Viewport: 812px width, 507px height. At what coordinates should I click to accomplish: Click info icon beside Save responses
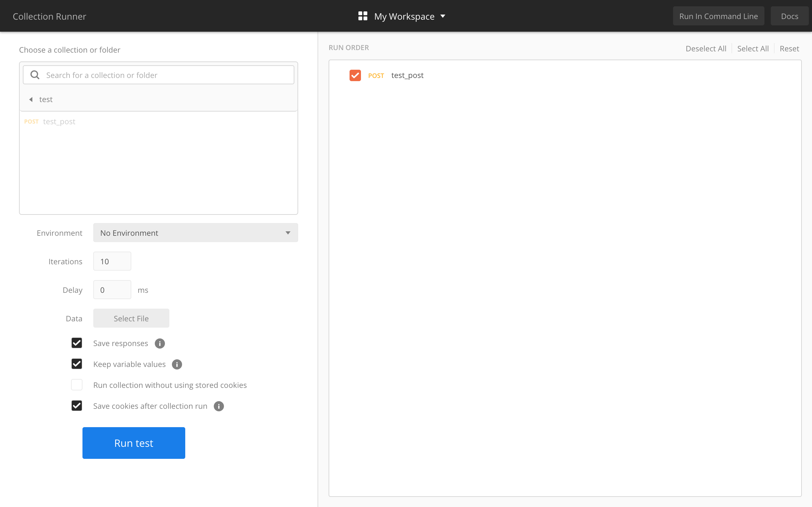[160, 343]
